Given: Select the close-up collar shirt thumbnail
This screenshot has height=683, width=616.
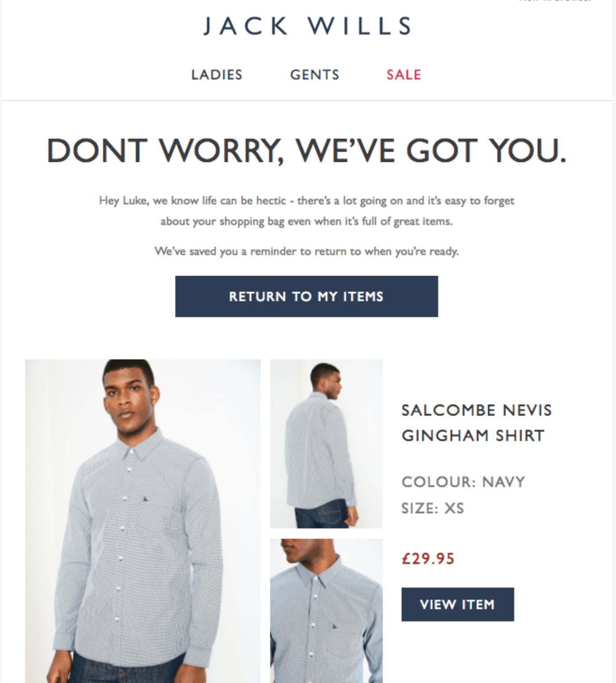Looking at the screenshot, I should coord(326,611).
